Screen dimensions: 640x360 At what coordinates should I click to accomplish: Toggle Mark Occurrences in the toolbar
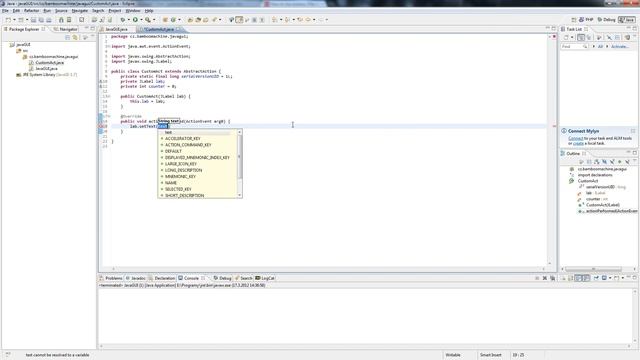[239, 20]
